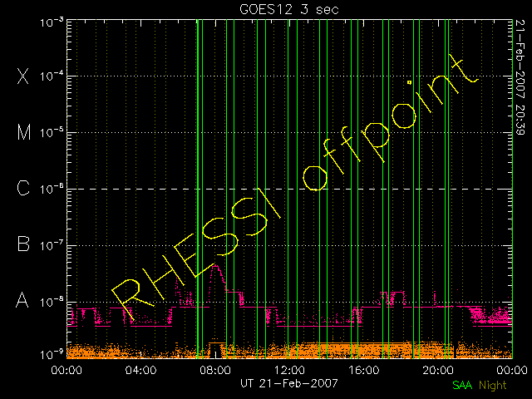Image resolution: width=532 pixels, height=399 pixels.
Task: Click the green 'SAA' legend label
Action: coord(462,385)
